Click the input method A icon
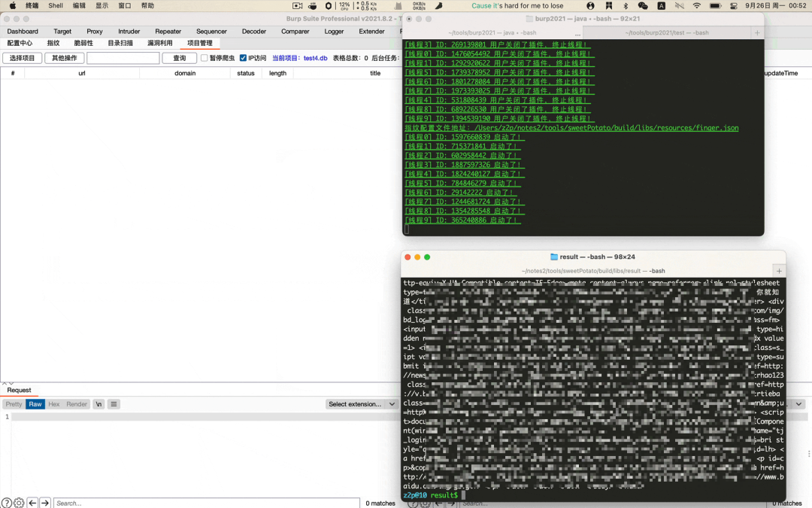This screenshot has width=812, height=508. point(662,6)
